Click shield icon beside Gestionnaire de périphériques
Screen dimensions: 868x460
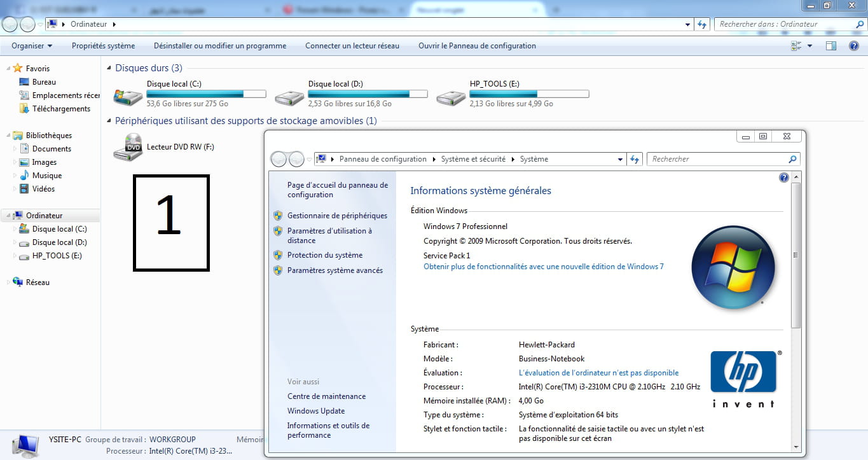[x=278, y=216]
